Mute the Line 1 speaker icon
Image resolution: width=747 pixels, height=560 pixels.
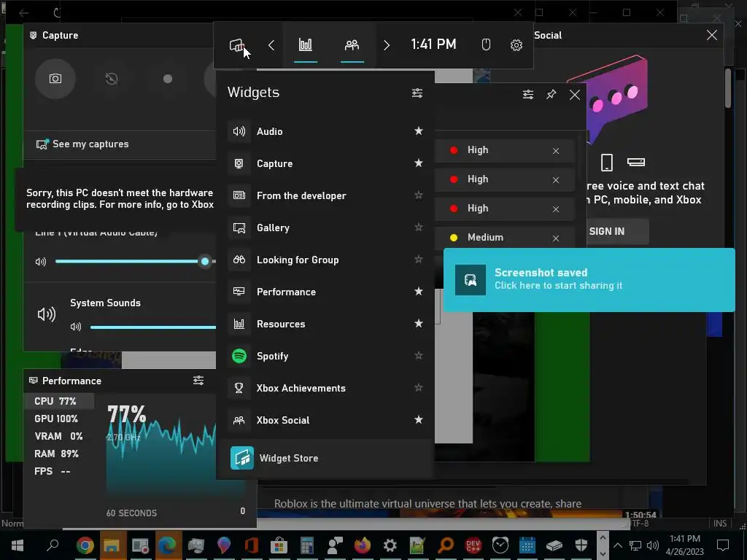coord(41,262)
